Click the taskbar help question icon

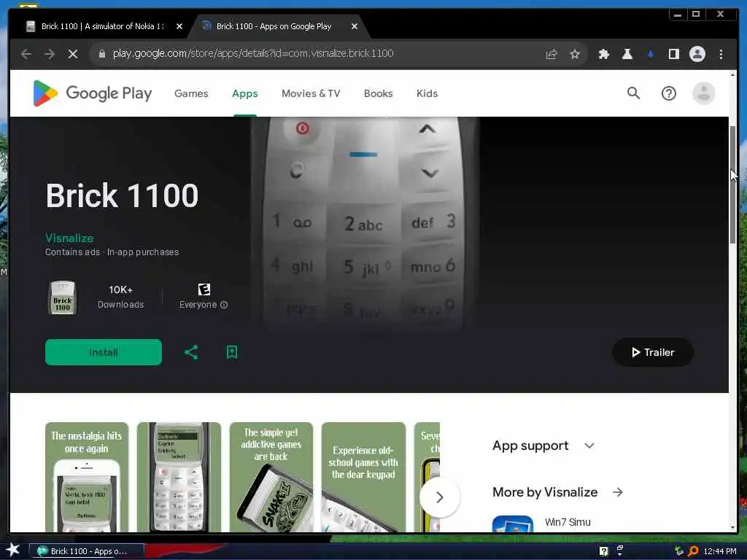click(x=603, y=551)
